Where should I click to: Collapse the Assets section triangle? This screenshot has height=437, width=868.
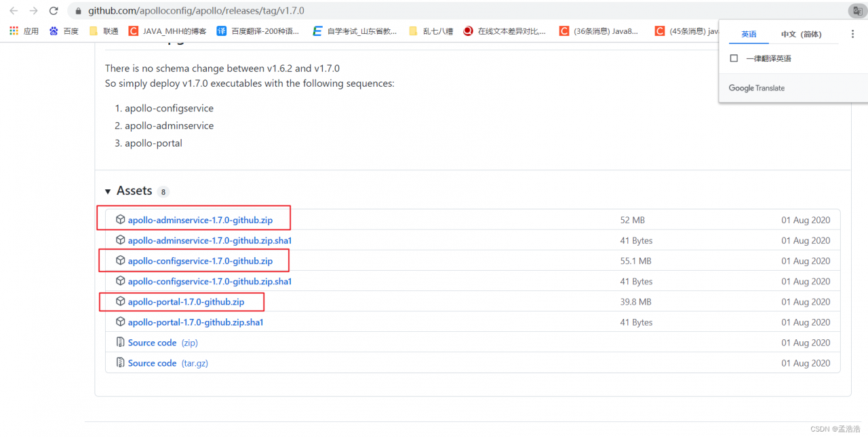[108, 191]
